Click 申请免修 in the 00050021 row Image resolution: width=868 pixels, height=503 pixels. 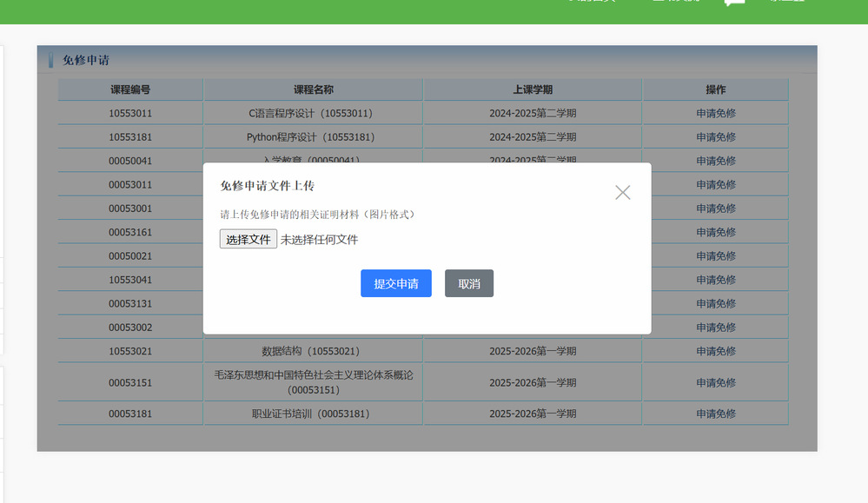point(715,256)
